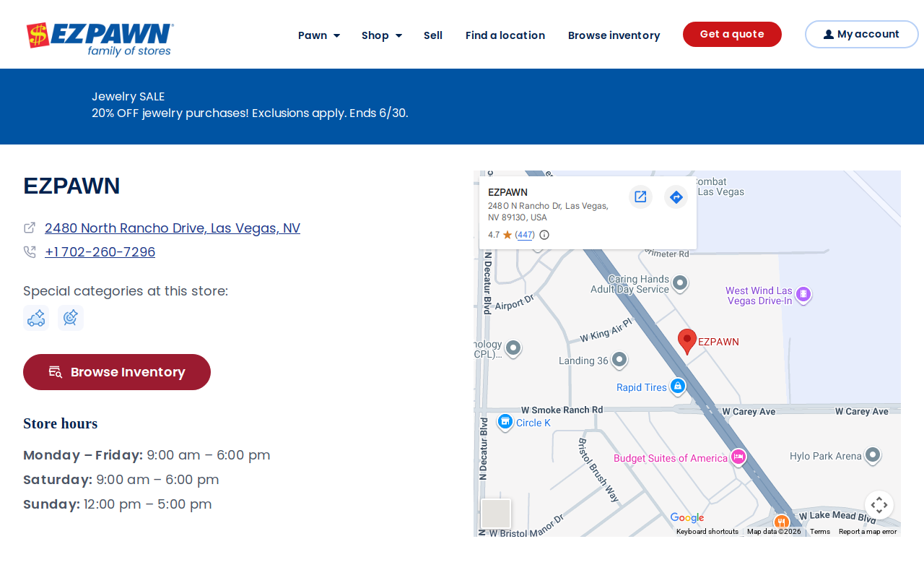Image resolution: width=924 pixels, height=578 pixels.
Task: Click the red EZPAWN map pin
Action: pyautogui.click(x=687, y=341)
